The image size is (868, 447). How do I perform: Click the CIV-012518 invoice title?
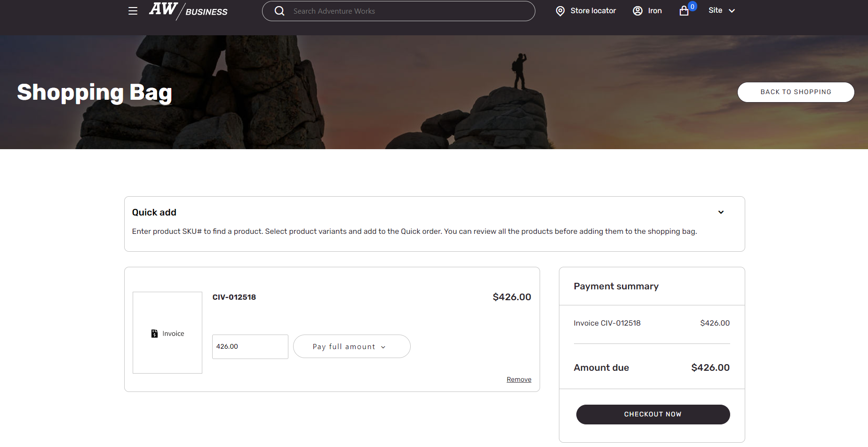click(234, 297)
